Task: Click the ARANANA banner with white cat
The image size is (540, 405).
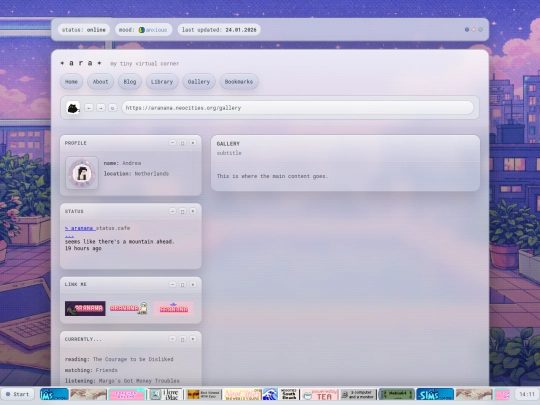Action: (129, 308)
